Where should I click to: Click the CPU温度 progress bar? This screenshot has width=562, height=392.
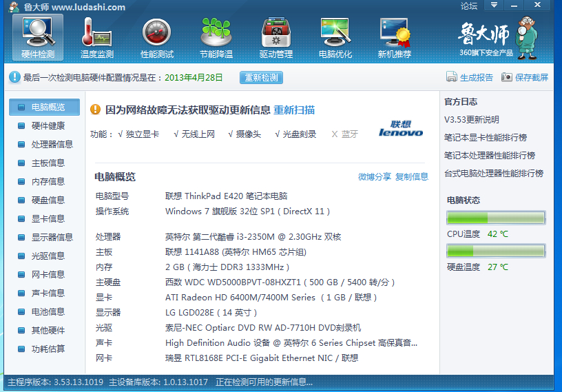(x=496, y=218)
